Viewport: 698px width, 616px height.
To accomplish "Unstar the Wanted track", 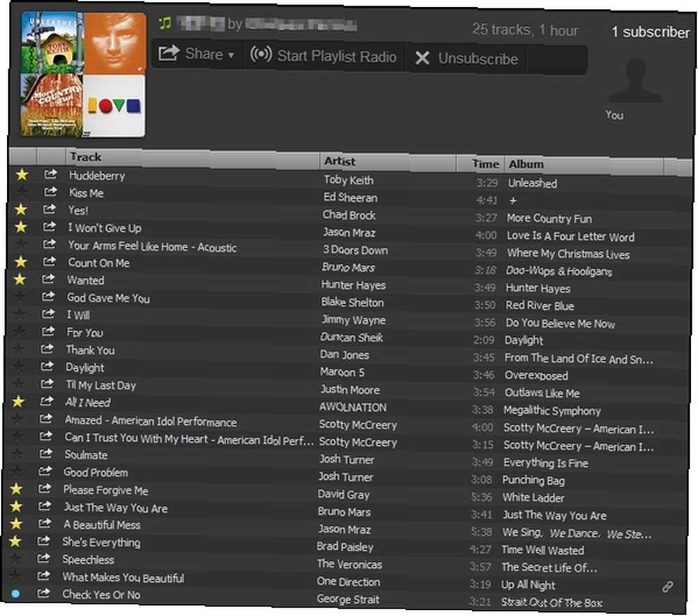I will [x=20, y=279].
